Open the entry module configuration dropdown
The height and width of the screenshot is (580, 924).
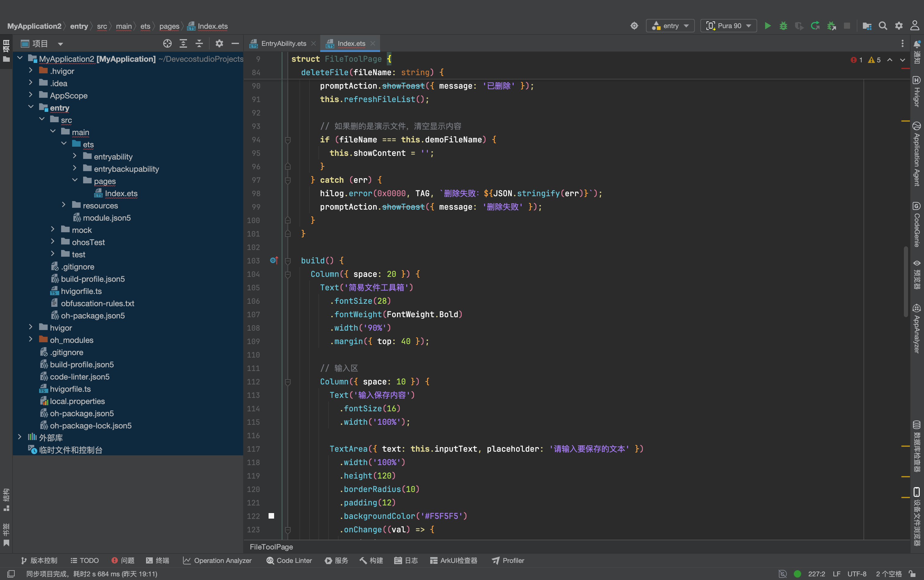pos(670,26)
